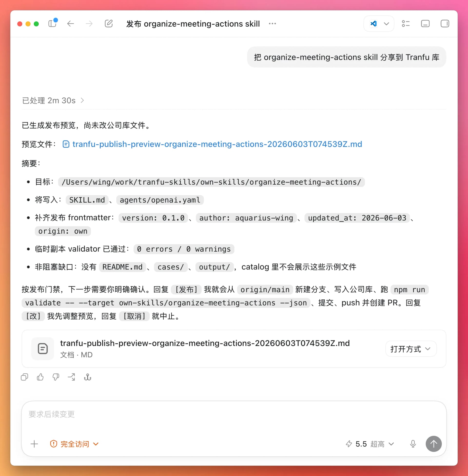The width and height of the screenshot is (468, 476).
Task: Go back with the left arrow
Action: [70, 24]
